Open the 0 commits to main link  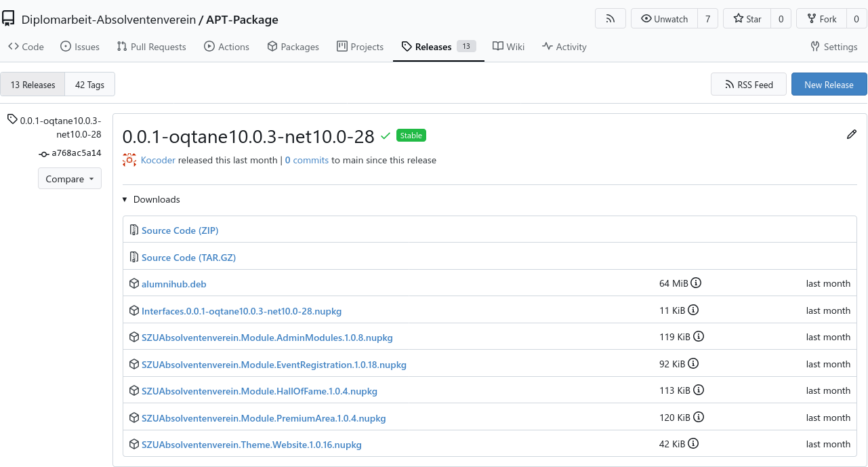(x=306, y=160)
